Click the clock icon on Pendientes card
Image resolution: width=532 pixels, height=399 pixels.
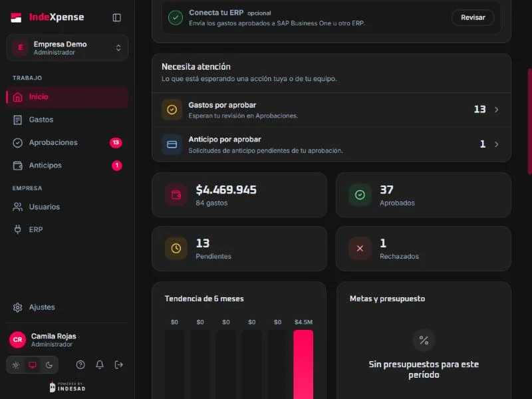(176, 248)
